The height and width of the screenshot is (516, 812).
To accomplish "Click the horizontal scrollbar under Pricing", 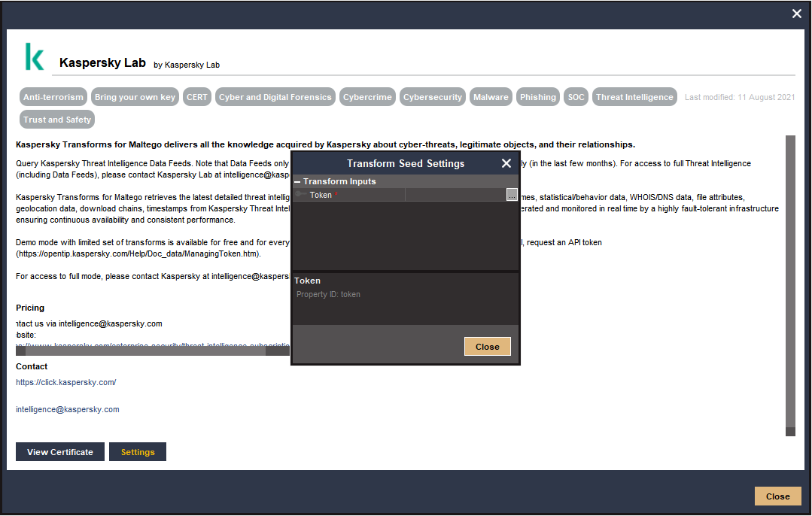I will (152, 351).
